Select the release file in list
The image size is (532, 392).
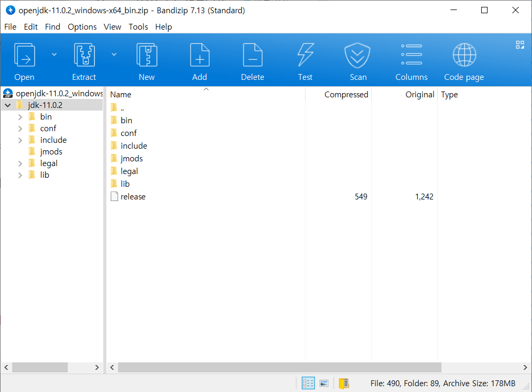coord(133,197)
